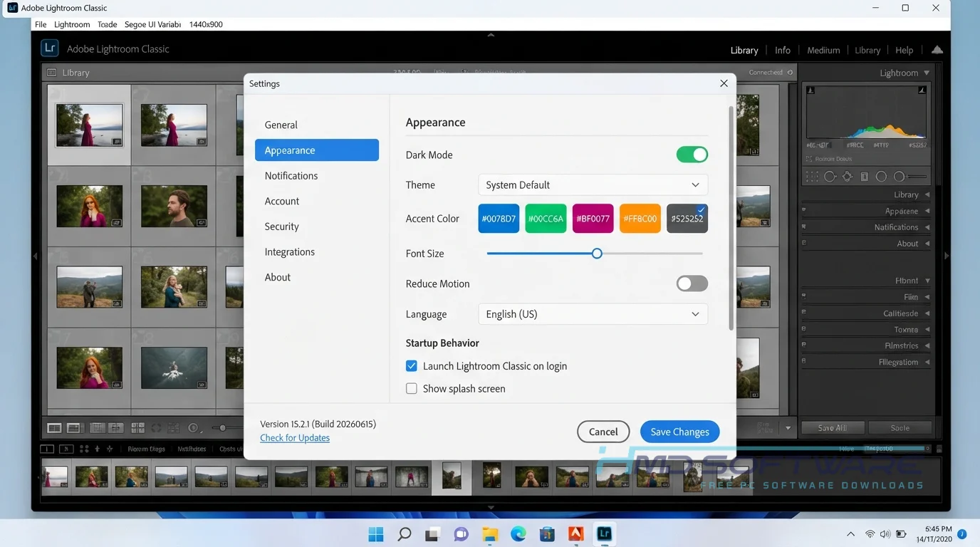Click the Settings dialog vertical scrollbar
Screen dimensions: 980x547
click(731, 218)
